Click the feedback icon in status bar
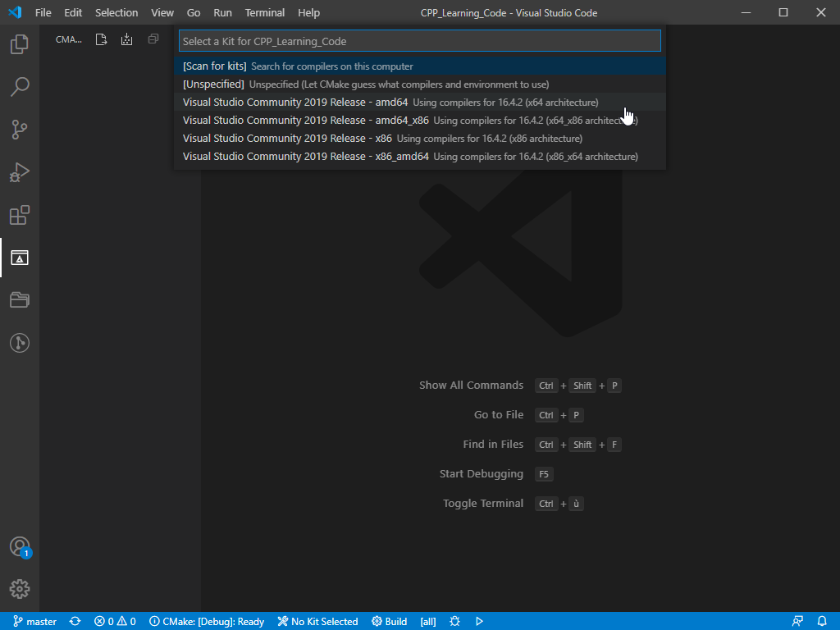The image size is (840, 630). [797, 622]
